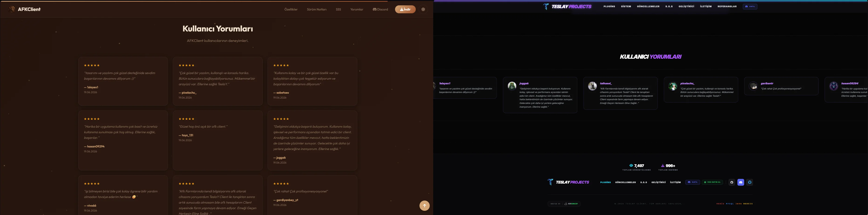
Task: Open the Özellikler nav item
Action: click(x=291, y=10)
